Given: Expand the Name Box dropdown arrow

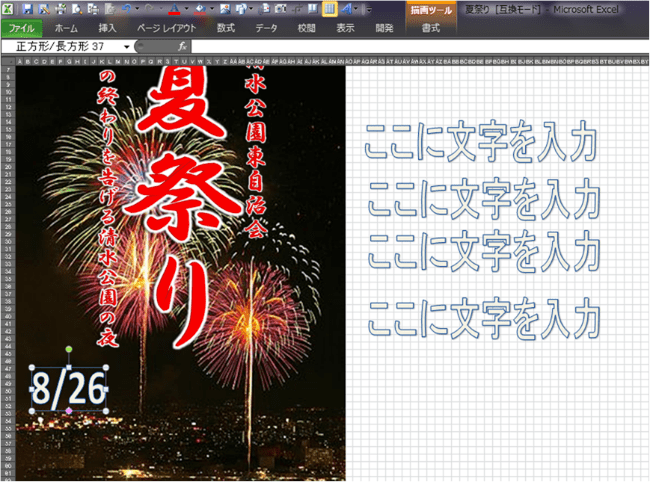Looking at the screenshot, I should 127,47.
